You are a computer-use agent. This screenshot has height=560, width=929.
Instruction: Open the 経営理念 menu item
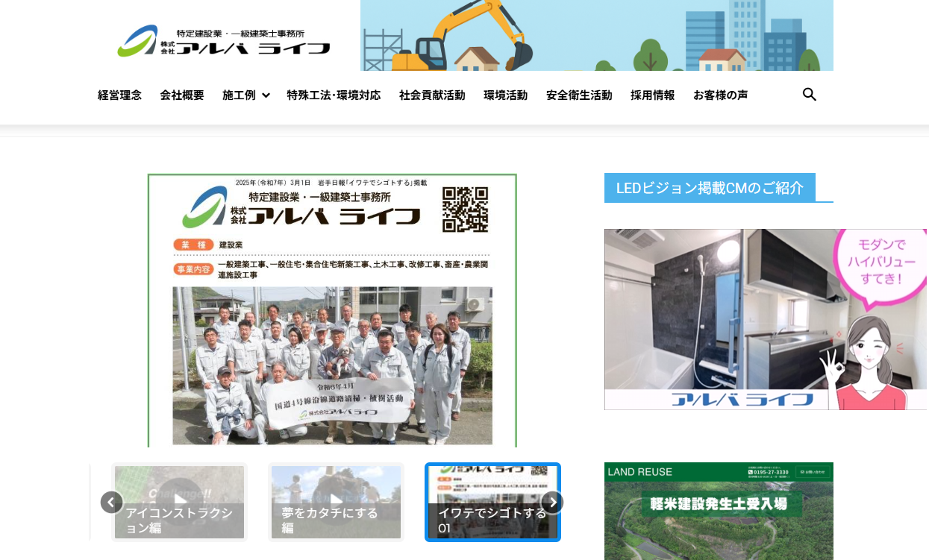(x=119, y=95)
